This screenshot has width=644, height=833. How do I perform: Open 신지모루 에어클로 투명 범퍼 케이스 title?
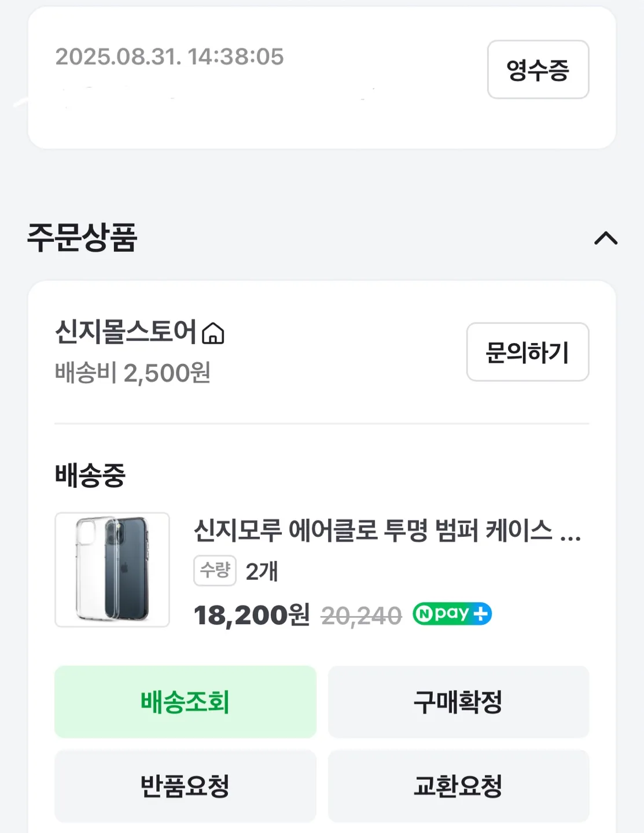[x=387, y=530]
